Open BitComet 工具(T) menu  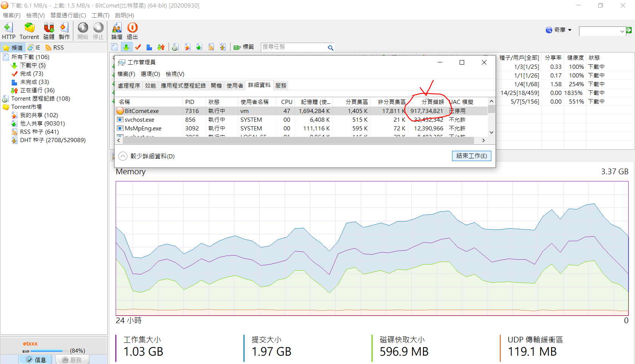pyautogui.click(x=101, y=15)
